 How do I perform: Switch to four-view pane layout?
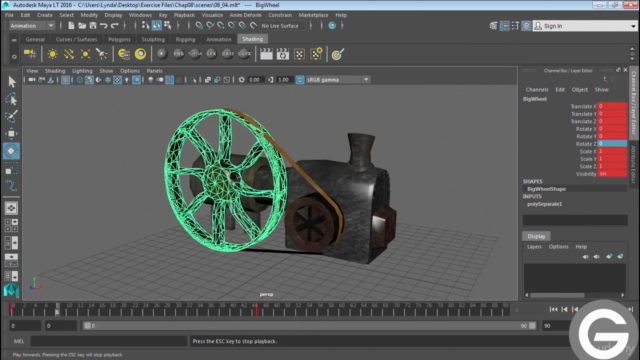pos(11,225)
